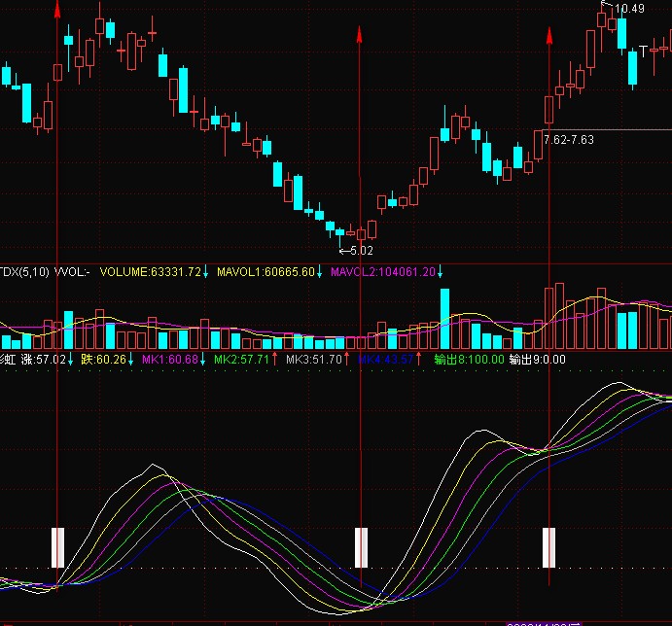Viewport: 672px width, 626px height.
Task: Click the 跌:60.26 indicator value
Action: 103,360
